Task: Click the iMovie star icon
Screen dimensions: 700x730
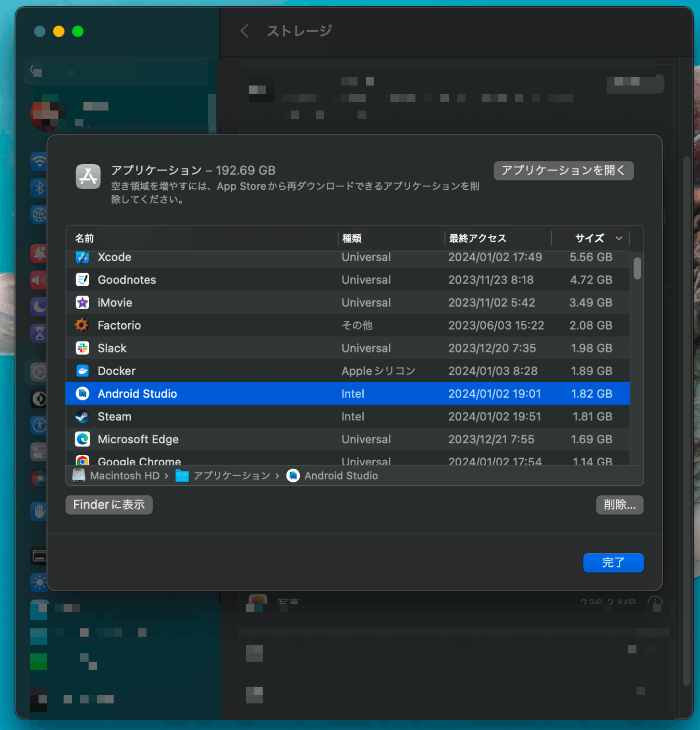Action: pyautogui.click(x=82, y=302)
